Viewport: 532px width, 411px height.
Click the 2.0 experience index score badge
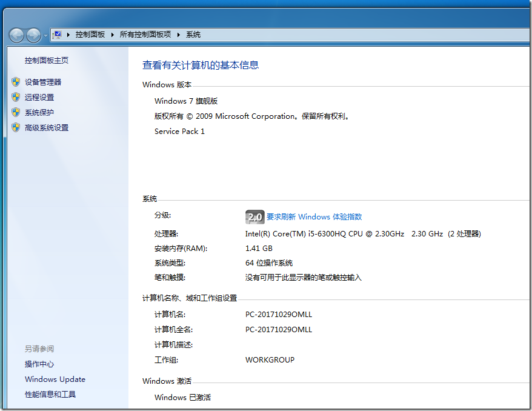tap(254, 217)
